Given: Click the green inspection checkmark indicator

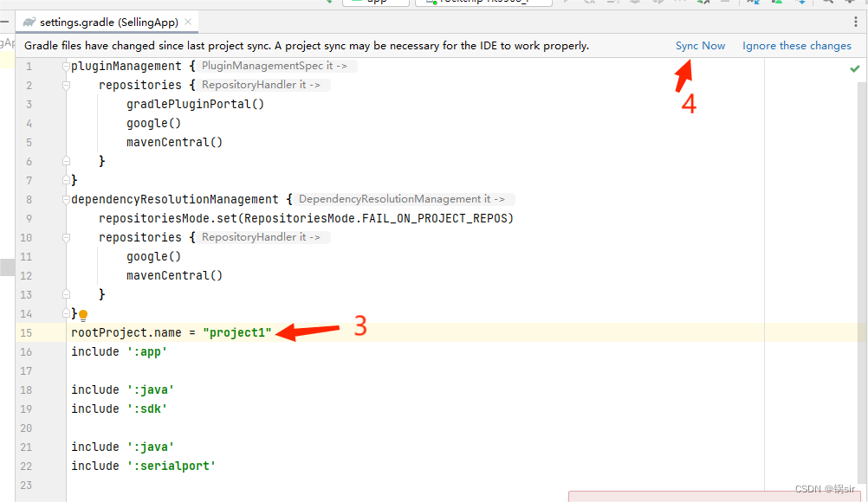Looking at the screenshot, I should (x=855, y=68).
